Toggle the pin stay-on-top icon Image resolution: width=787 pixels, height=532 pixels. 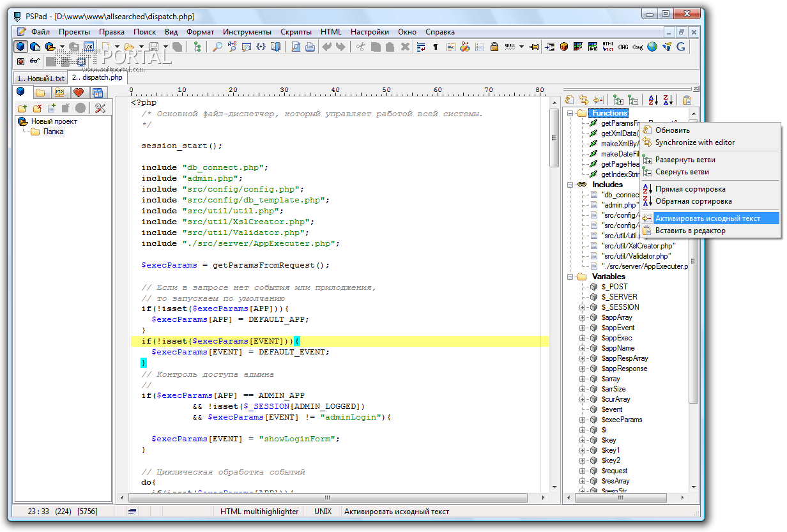pyautogui.click(x=534, y=47)
